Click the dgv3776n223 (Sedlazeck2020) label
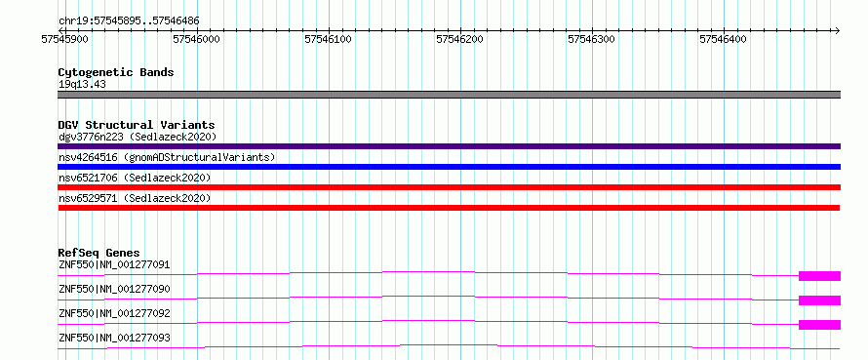 click(138, 137)
